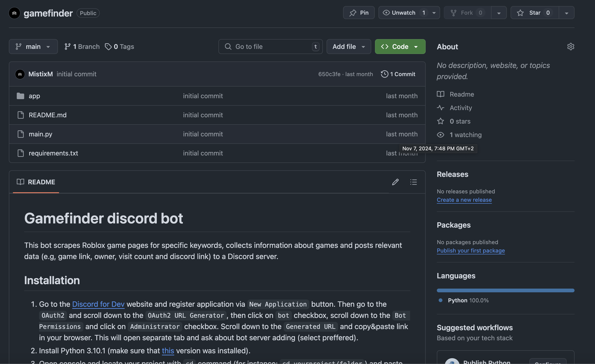The height and width of the screenshot is (364, 595).
Task: Toggle Star on the repository
Action: click(534, 13)
